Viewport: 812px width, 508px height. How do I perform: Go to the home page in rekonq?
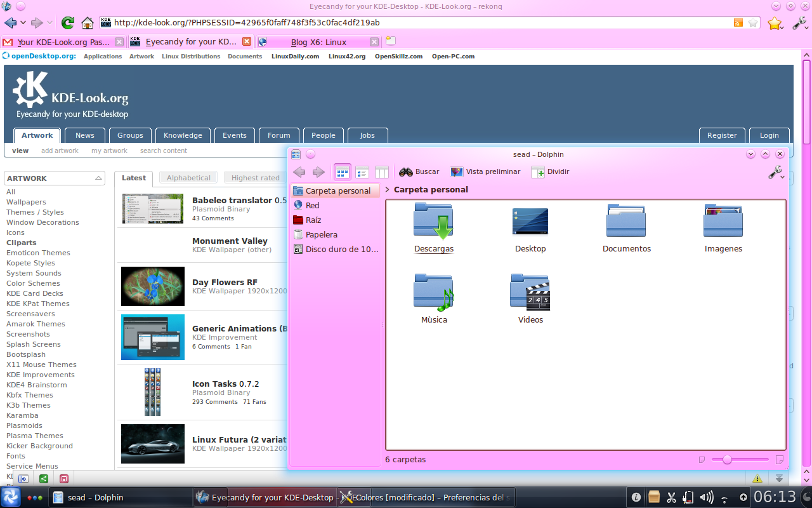click(88, 23)
